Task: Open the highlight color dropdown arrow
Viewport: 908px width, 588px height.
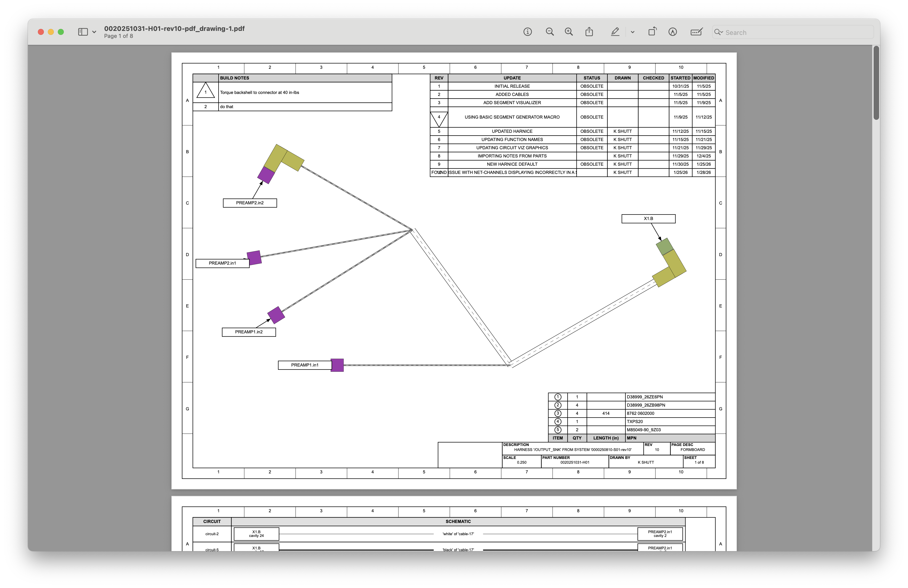Action: (x=633, y=32)
